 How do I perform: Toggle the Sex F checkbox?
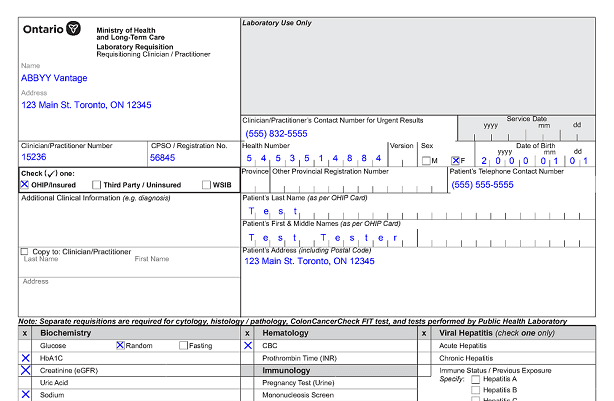[x=456, y=161]
